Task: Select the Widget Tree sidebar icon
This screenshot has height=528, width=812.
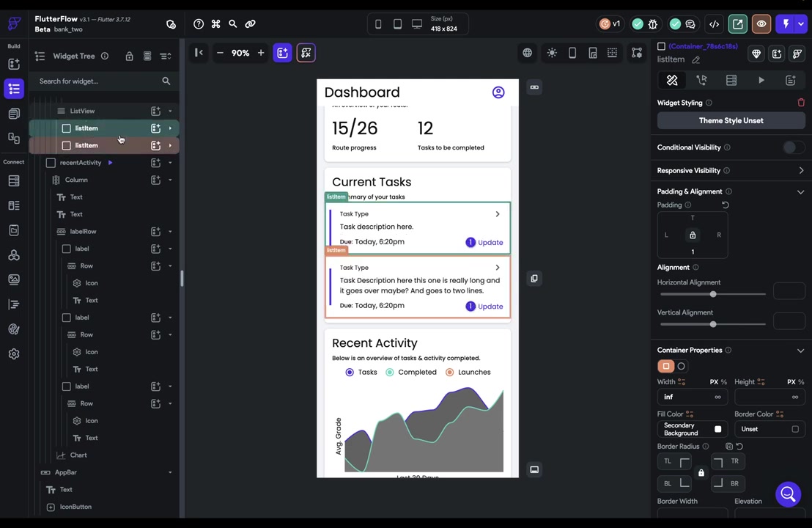Action: [14, 89]
